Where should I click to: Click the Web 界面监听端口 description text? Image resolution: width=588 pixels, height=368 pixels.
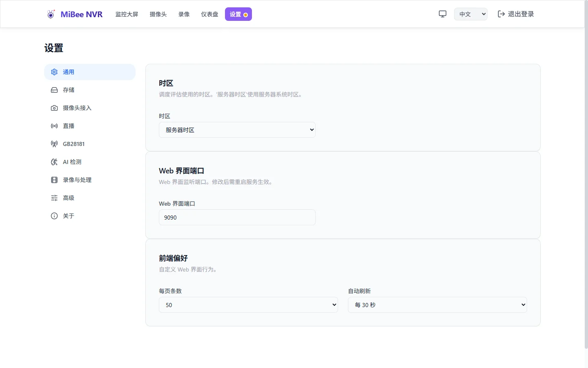pyautogui.click(x=216, y=182)
